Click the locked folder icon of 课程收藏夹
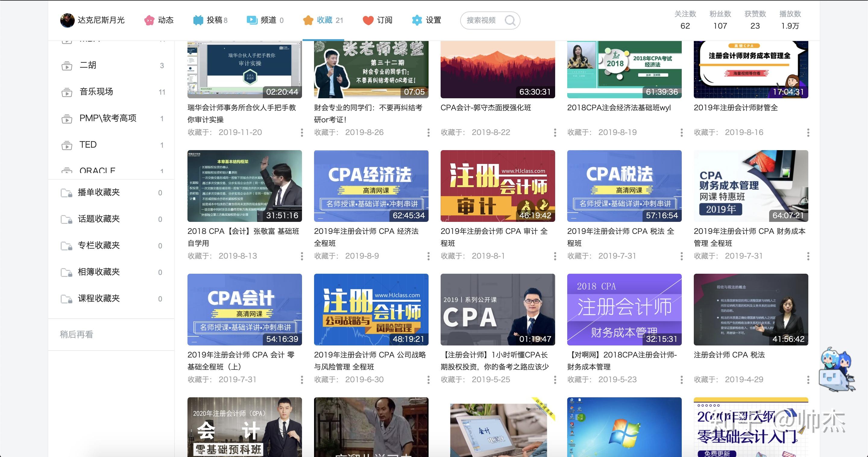This screenshot has height=457, width=868. point(66,299)
